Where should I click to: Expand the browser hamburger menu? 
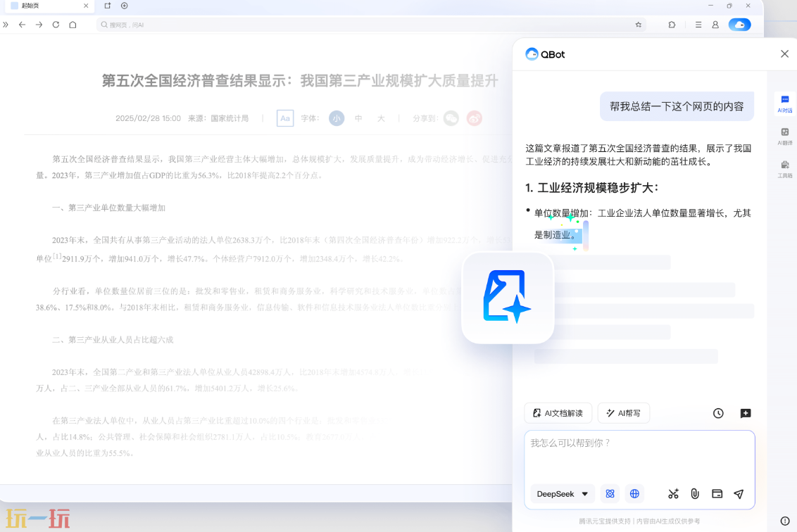pos(698,25)
